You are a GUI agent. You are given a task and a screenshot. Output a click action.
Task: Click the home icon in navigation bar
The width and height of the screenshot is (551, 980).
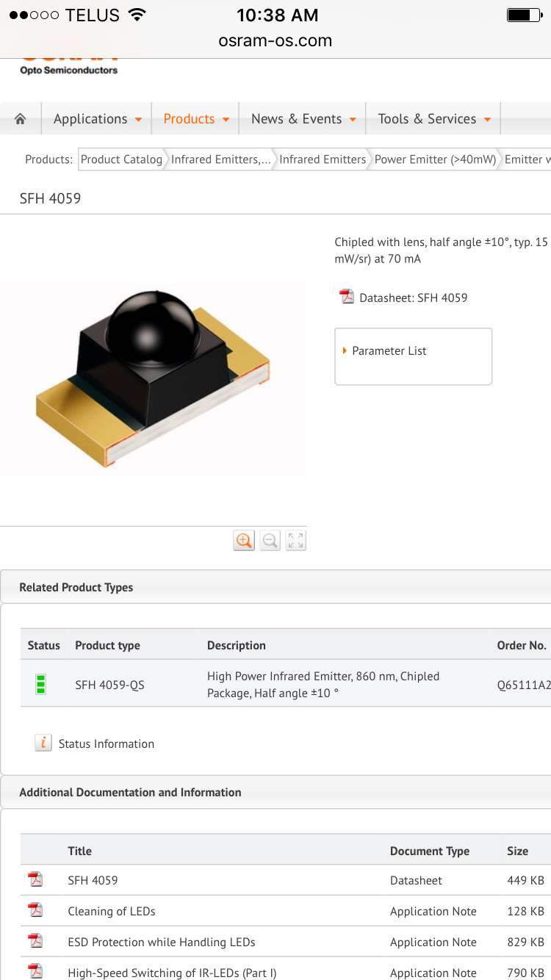[x=21, y=119]
